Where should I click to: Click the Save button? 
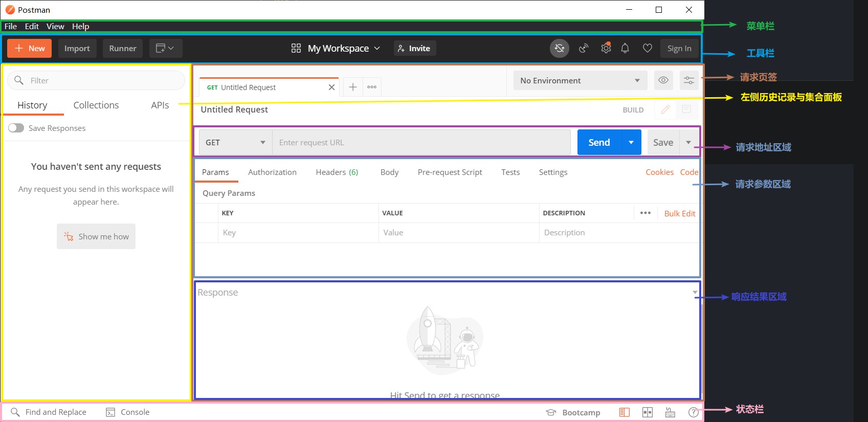tap(663, 142)
